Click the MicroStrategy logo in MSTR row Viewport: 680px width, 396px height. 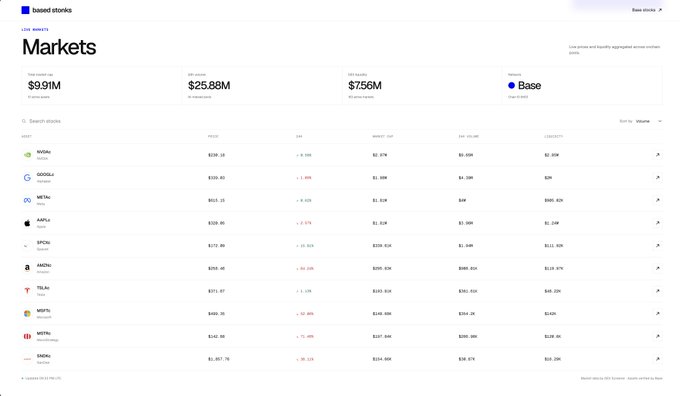[27, 336]
